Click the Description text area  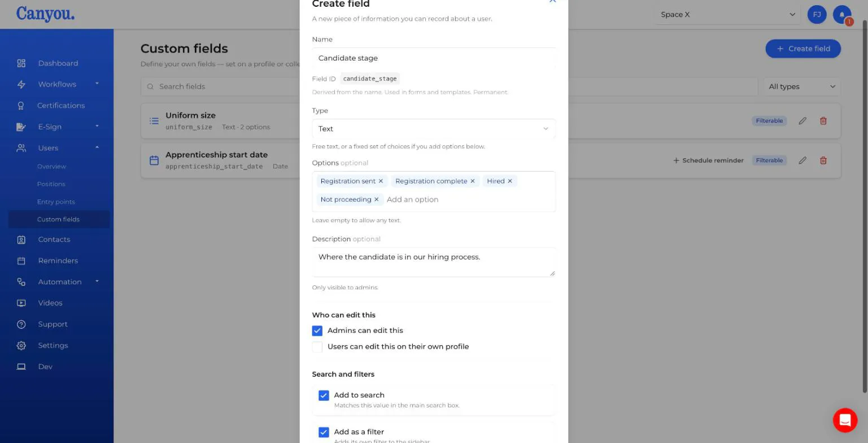[x=434, y=262]
